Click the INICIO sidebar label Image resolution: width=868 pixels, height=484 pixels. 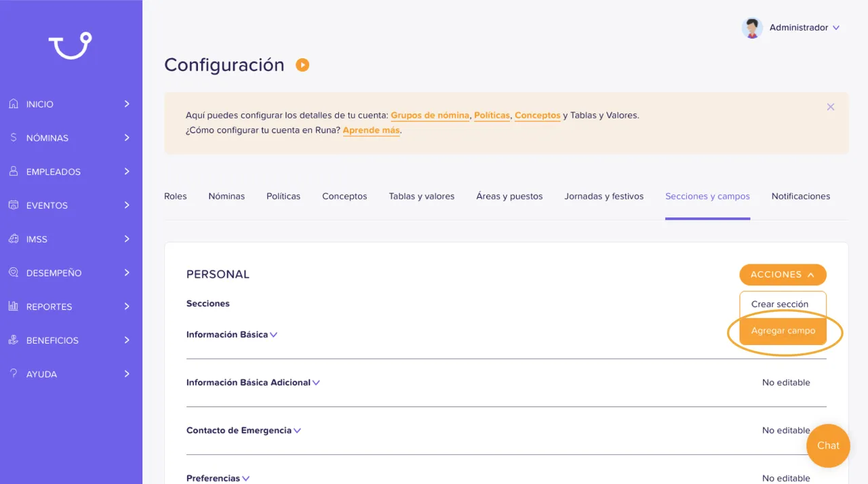tap(40, 104)
